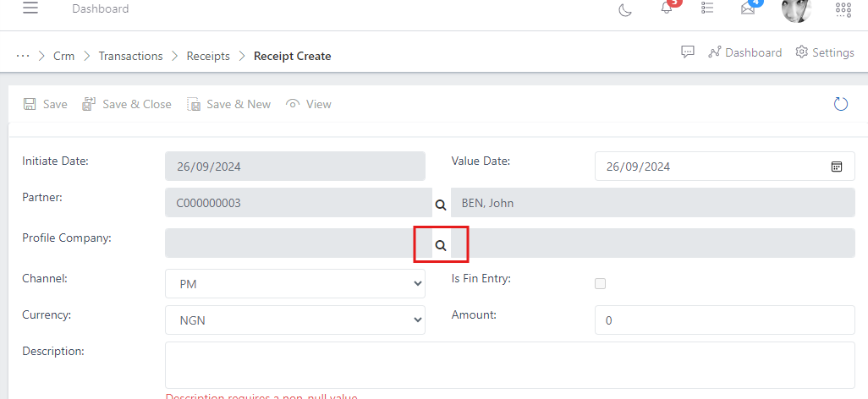Click the Description text area
Screen dimensions: 868x399
click(x=510, y=365)
